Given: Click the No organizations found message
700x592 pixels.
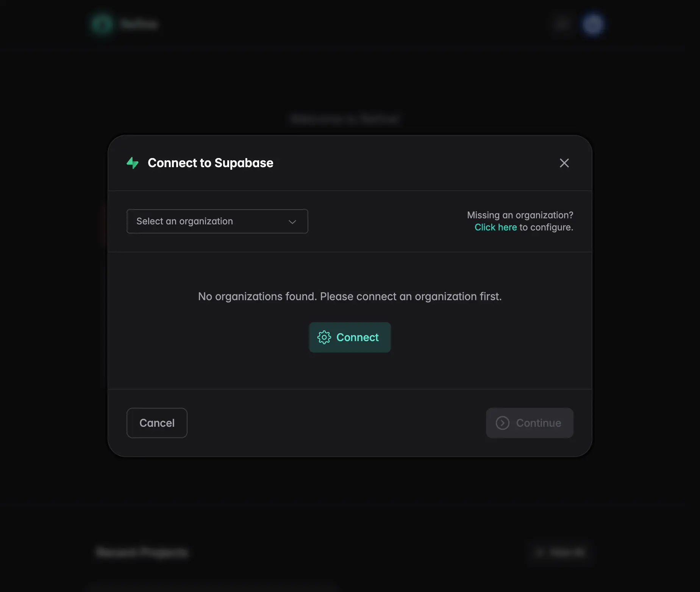Looking at the screenshot, I should tap(350, 296).
